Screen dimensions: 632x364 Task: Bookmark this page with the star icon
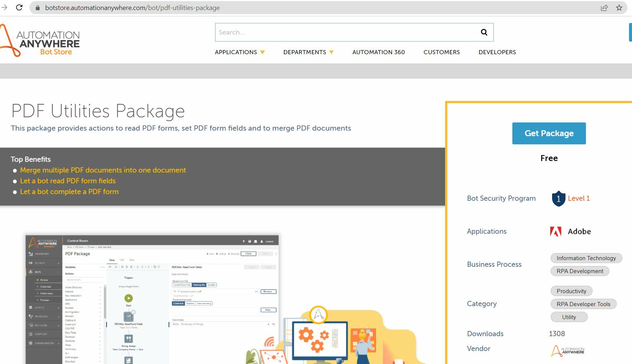619,8
